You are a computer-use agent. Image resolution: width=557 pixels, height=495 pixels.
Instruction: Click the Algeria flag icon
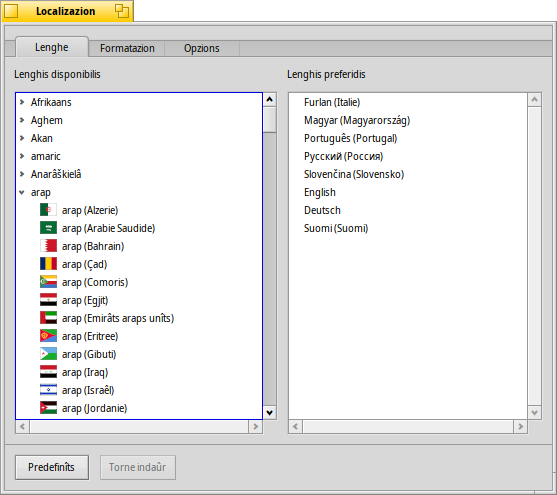[x=48, y=210]
